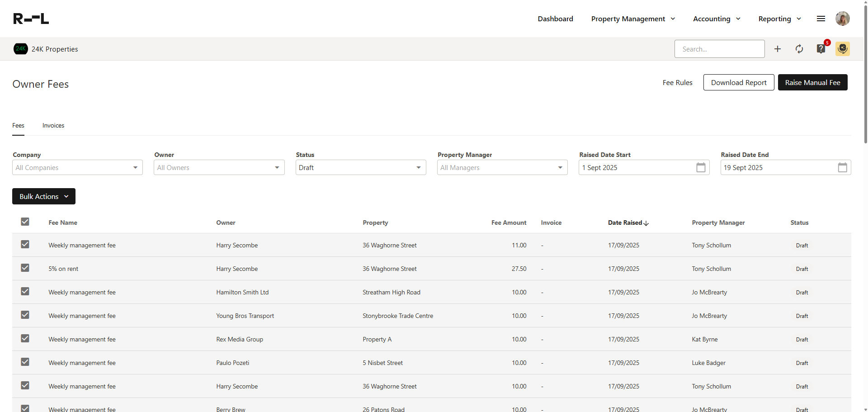868x412 pixels.
Task: Click the R-L logo
Action: [x=31, y=19]
